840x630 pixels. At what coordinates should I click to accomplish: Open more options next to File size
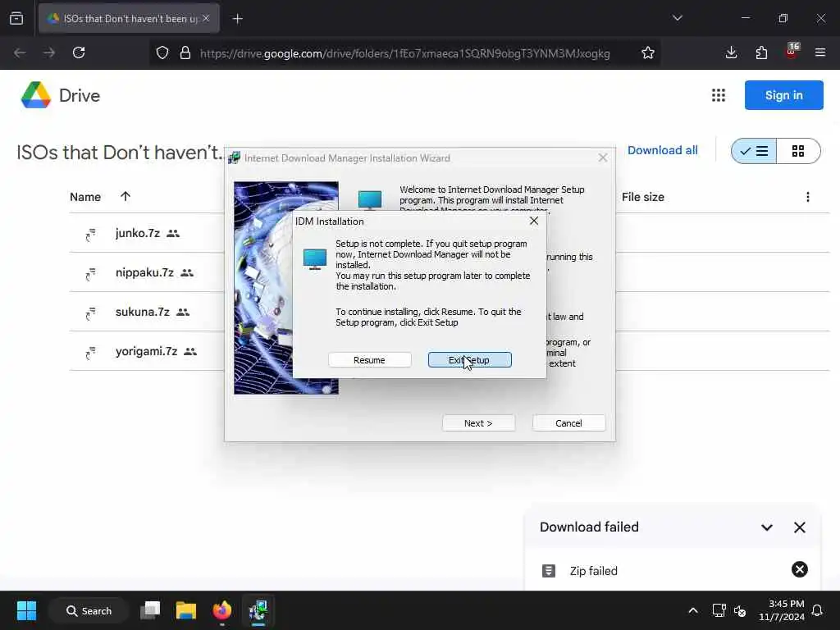(808, 197)
